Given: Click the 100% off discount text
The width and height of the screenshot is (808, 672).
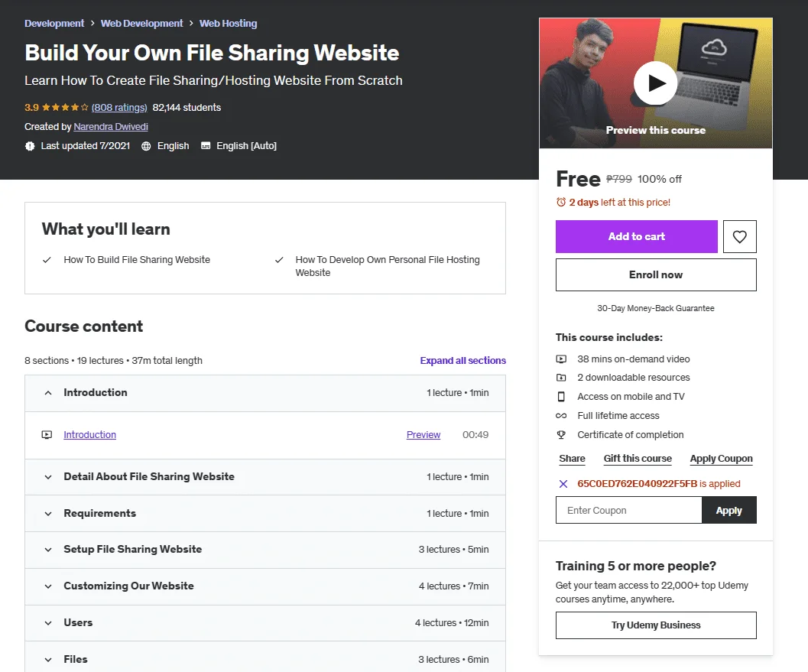Looking at the screenshot, I should (x=660, y=179).
